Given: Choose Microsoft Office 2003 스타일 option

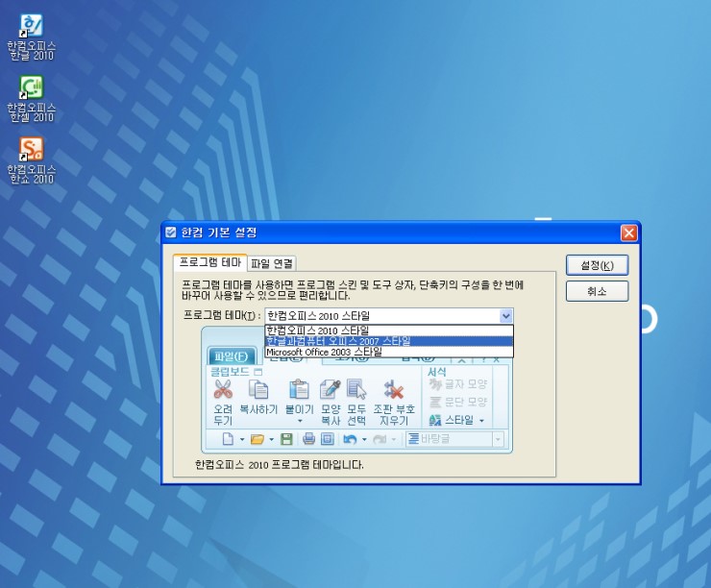Looking at the screenshot, I should click(x=389, y=352).
